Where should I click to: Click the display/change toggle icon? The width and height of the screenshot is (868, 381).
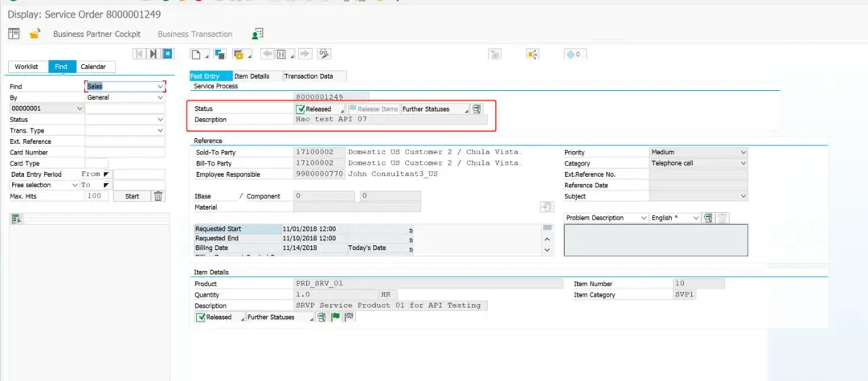coord(219,54)
